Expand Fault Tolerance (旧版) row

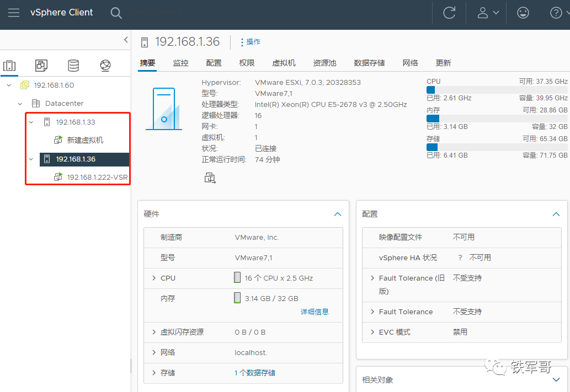coord(372,278)
